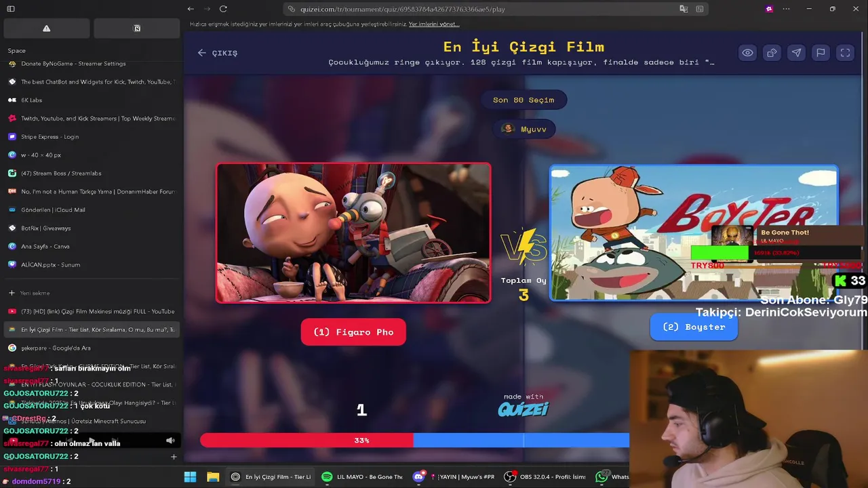Open the browser three-dots menu
This screenshot has width=868, height=488.
click(x=786, y=9)
